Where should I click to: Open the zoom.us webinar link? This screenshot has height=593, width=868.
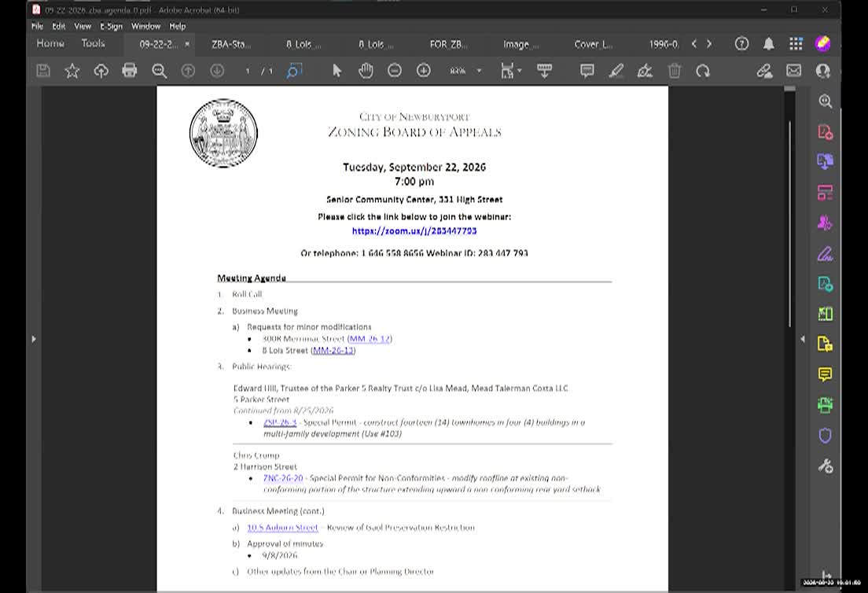[x=414, y=231]
